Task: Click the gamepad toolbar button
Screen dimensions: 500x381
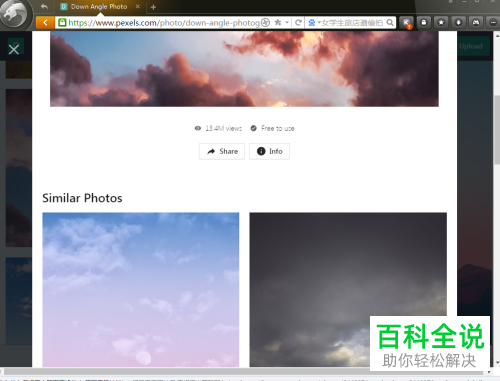Action: click(x=476, y=23)
